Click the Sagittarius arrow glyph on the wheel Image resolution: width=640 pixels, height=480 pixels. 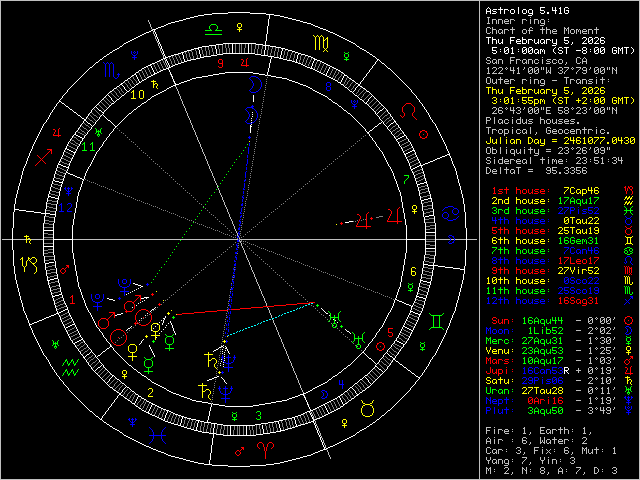pyautogui.click(x=44, y=158)
